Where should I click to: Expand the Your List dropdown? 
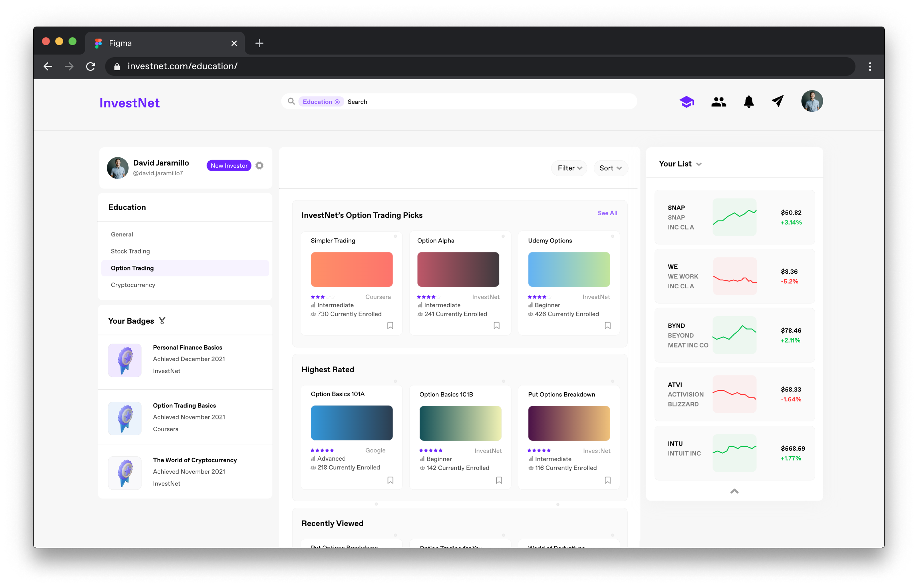tap(699, 164)
